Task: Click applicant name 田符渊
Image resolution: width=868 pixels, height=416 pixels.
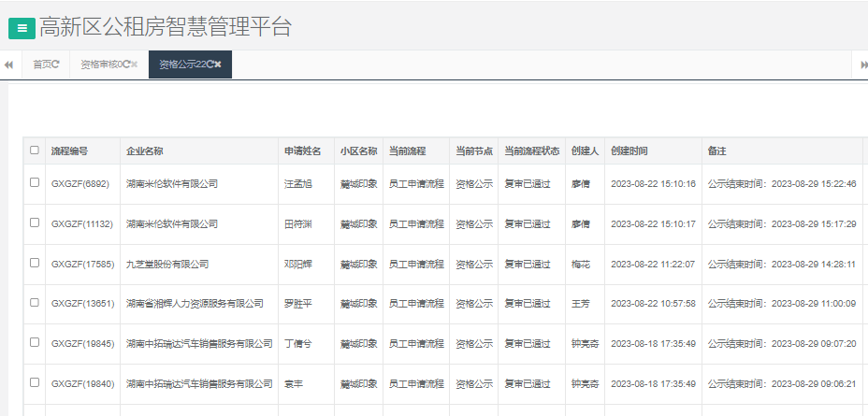Action: (x=297, y=224)
